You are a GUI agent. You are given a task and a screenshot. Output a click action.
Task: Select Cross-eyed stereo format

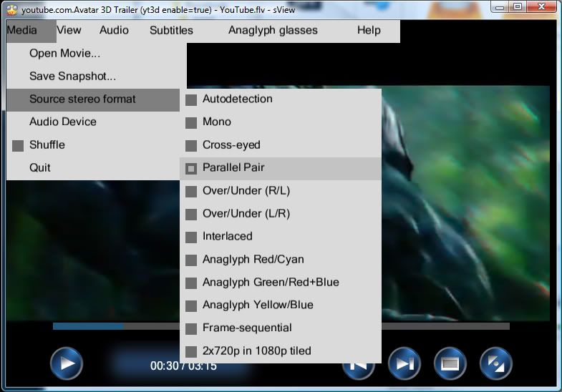[281, 145]
